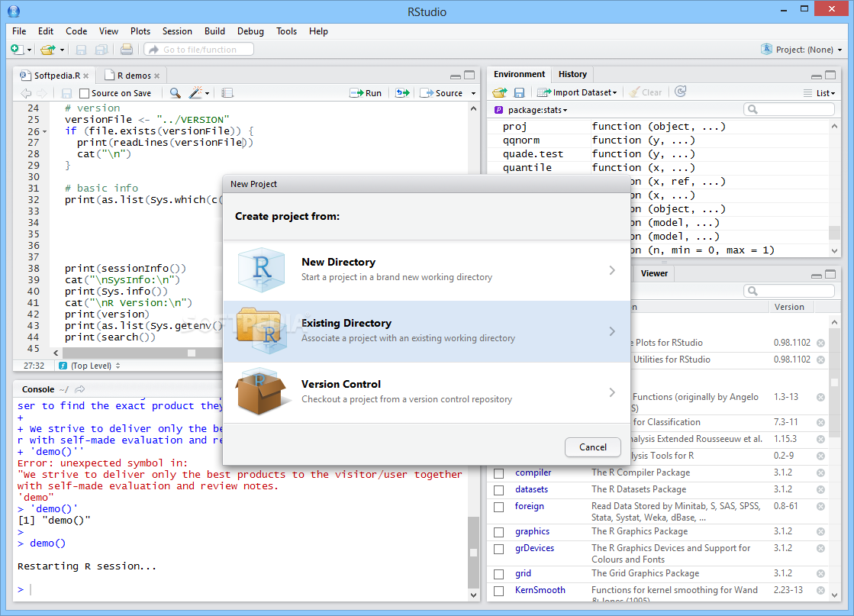This screenshot has height=616, width=854.
Task: Check the grDevices package checkbox
Action: (x=499, y=549)
